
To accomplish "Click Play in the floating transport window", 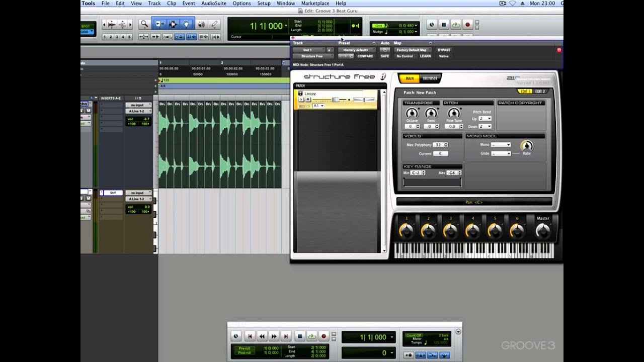I will point(312,336).
